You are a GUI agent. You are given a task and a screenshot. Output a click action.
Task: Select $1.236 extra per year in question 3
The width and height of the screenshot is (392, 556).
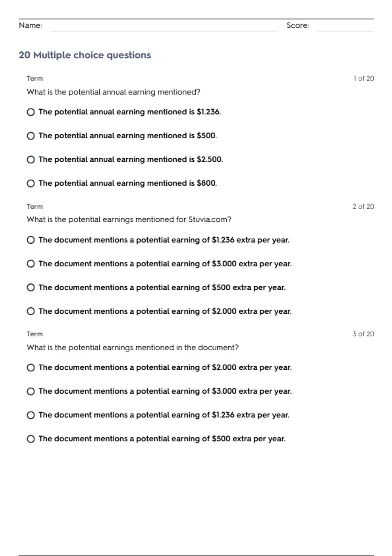pyautogui.click(x=31, y=415)
